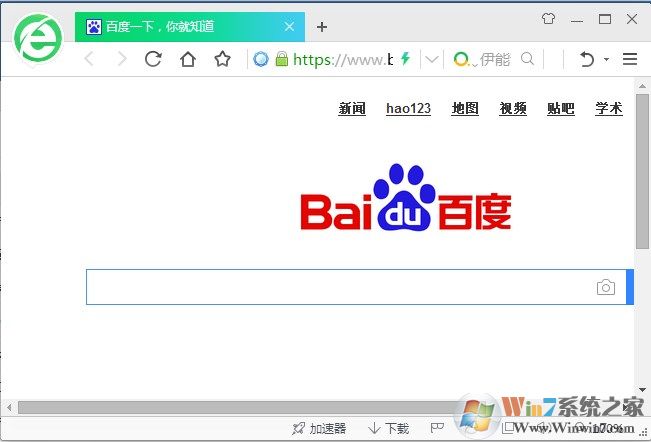Open a new tab
651x442 pixels.
tap(322, 27)
